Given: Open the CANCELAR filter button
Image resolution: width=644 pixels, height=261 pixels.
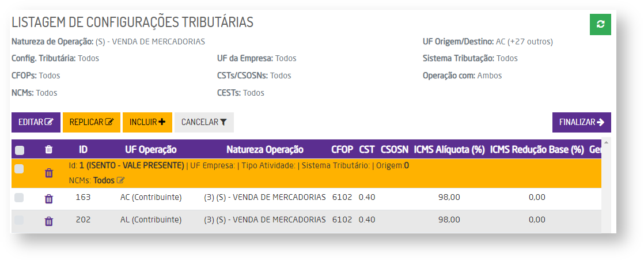Looking at the screenshot, I should tap(204, 122).
